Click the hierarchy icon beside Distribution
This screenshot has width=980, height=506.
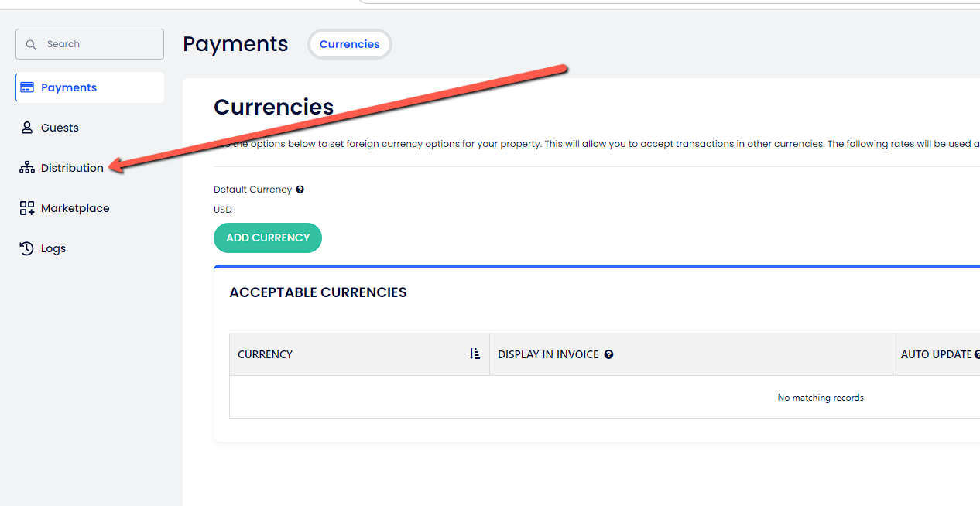[27, 168]
